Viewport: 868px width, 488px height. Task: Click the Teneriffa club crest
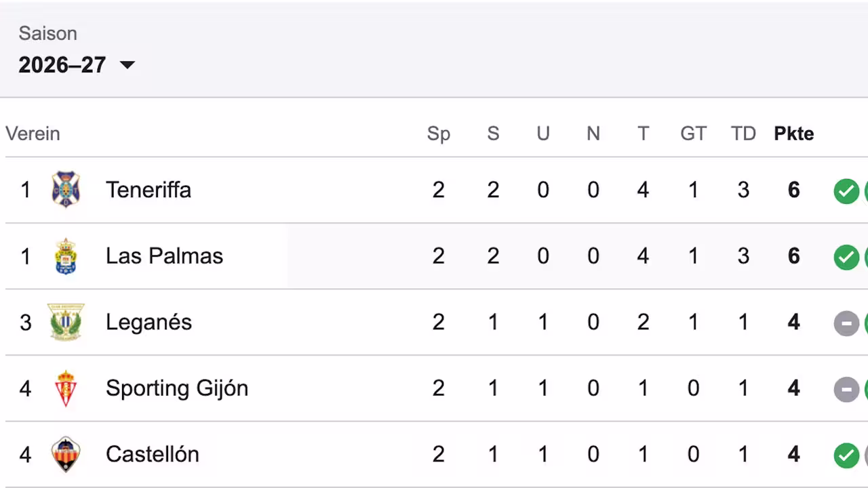coord(66,190)
